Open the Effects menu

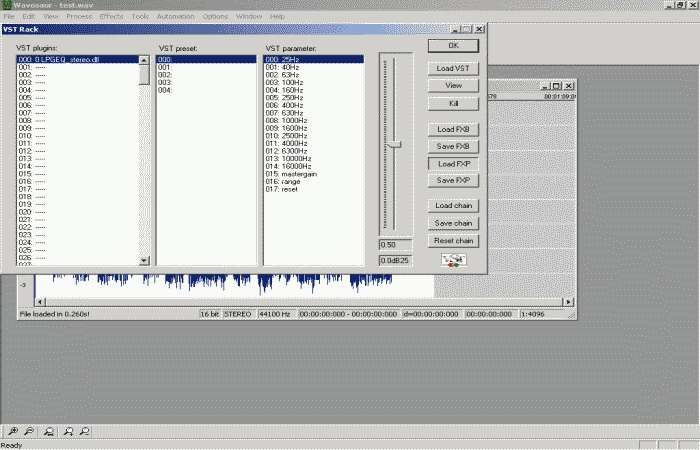111,17
